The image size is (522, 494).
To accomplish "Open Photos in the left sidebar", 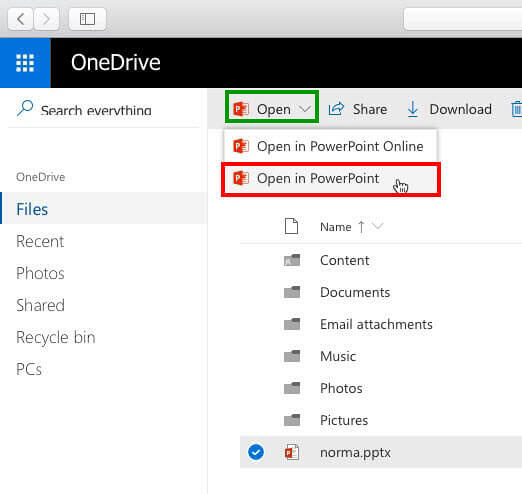I will (x=40, y=273).
